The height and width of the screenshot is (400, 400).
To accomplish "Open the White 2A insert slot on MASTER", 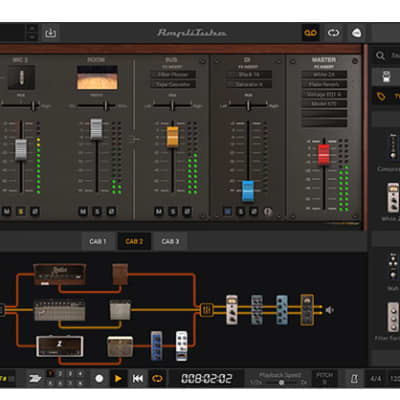I will 324,75.
